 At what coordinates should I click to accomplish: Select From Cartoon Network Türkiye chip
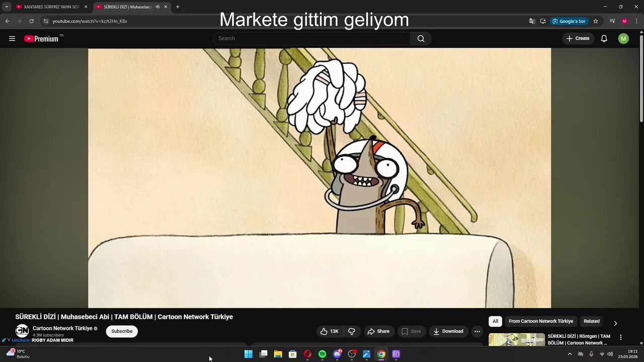tap(541, 321)
